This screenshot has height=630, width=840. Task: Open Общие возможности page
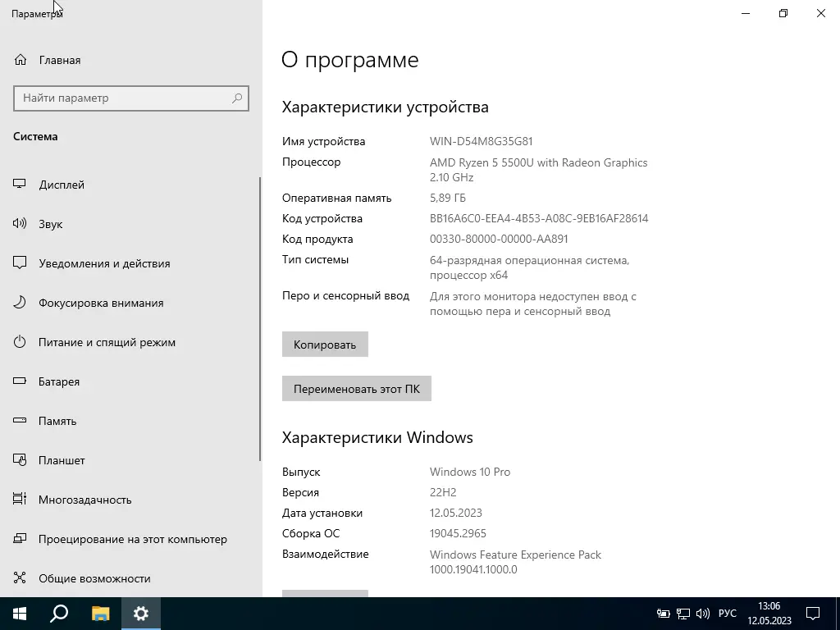coord(95,578)
